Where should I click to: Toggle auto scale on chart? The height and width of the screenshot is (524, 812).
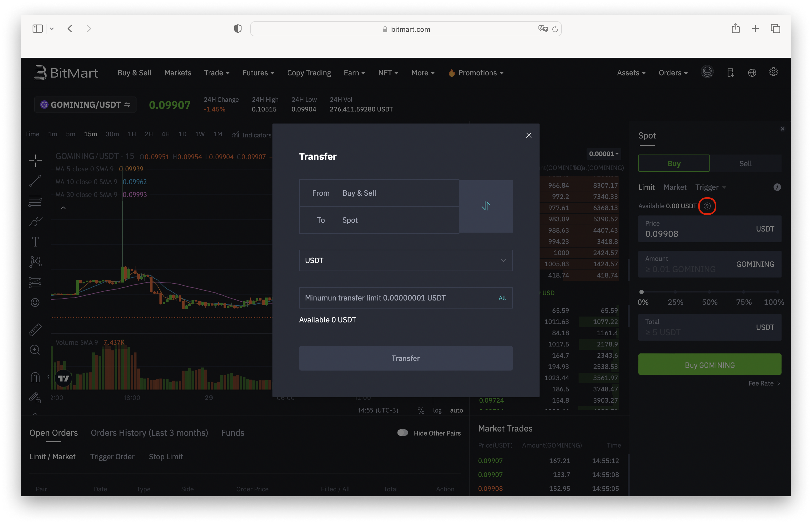(x=456, y=410)
